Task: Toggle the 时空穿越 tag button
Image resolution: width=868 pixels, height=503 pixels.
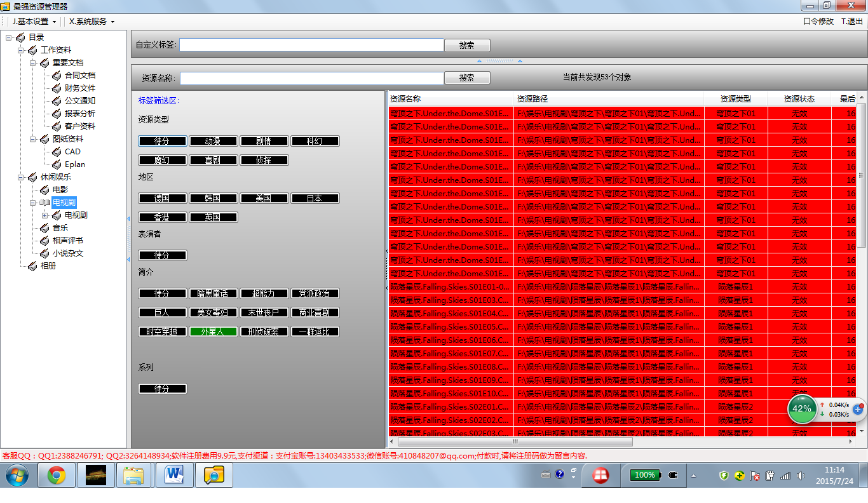Action: click(x=163, y=332)
